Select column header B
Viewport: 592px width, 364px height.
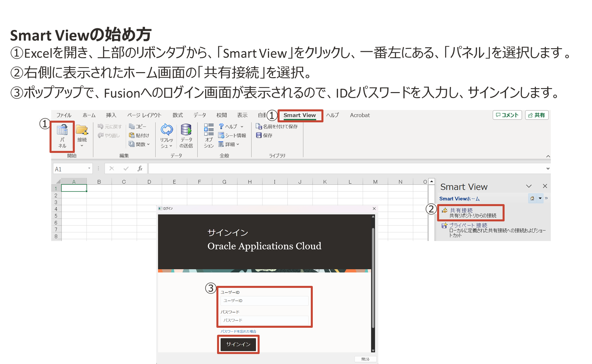pyautogui.click(x=99, y=182)
